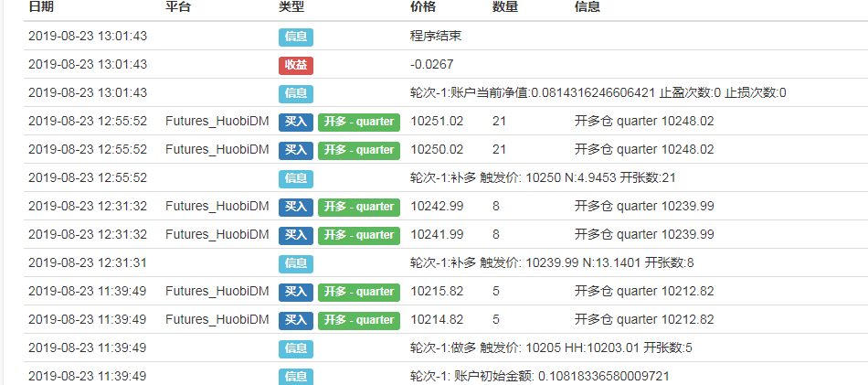Screen dimensions: 868x385
Task: Click the 平台 column header
Action: (x=178, y=7)
